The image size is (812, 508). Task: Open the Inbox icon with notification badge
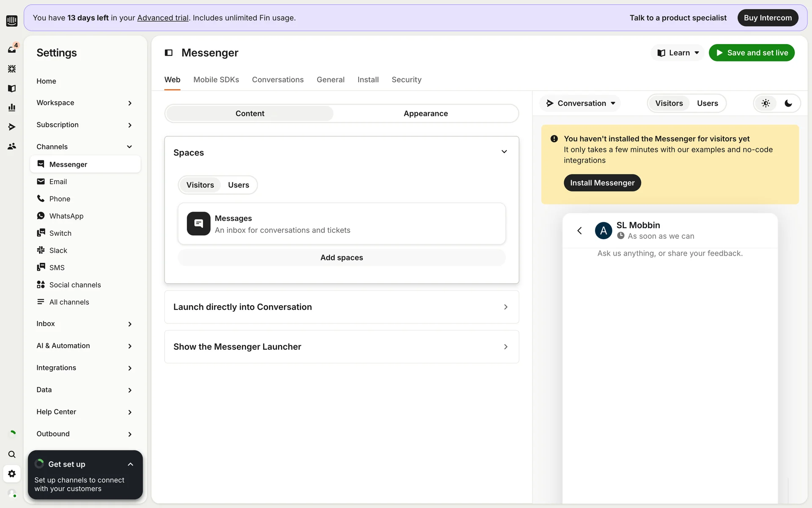(12, 49)
